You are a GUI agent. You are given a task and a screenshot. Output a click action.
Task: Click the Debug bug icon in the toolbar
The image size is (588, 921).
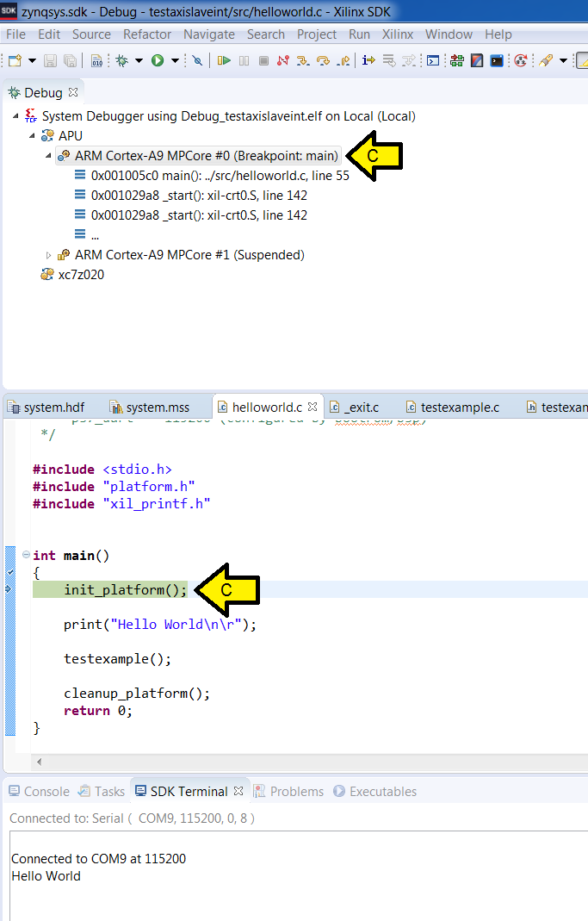[x=121, y=61]
